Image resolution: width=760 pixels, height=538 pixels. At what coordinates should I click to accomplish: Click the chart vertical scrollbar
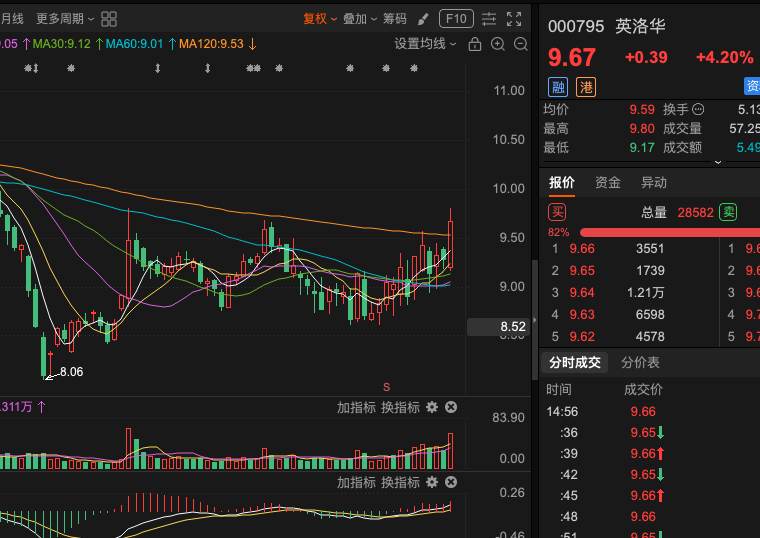[535, 320]
